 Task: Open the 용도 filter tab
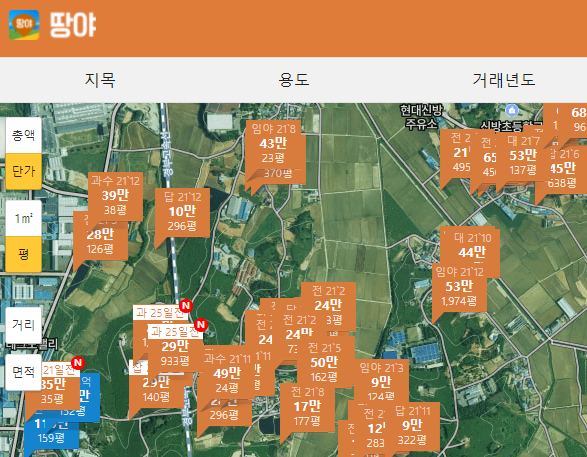(294, 80)
